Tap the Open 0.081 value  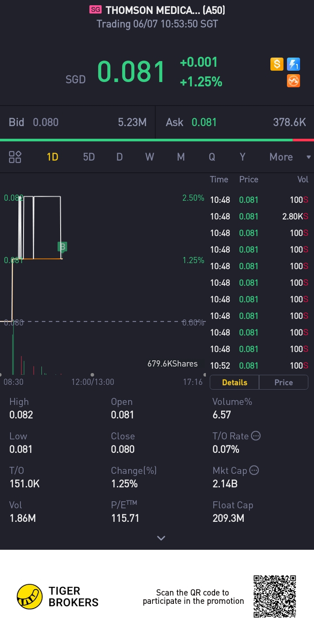click(123, 414)
